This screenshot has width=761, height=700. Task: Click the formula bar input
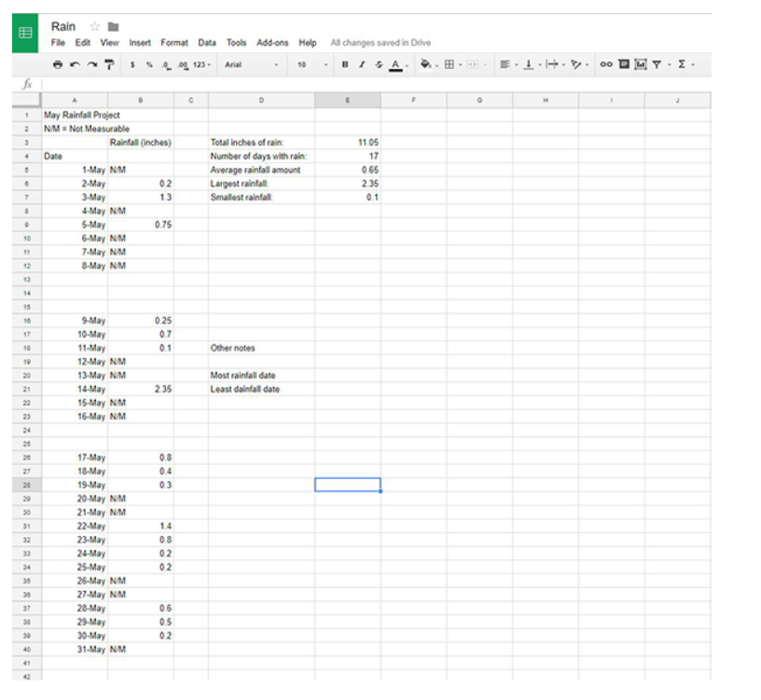point(376,85)
